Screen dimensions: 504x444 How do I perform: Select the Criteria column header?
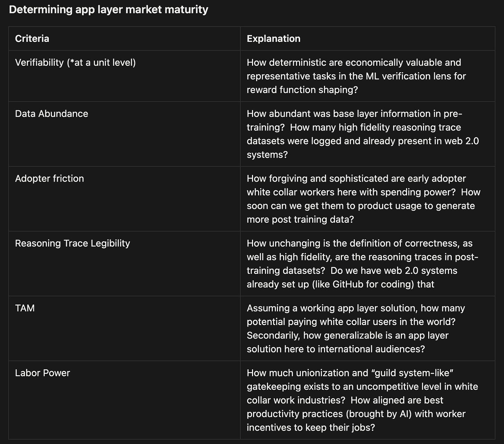tap(125, 39)
